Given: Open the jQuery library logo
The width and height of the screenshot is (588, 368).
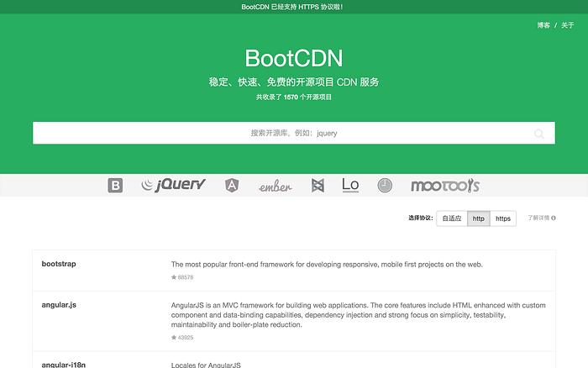Looking at the screenshot, I should point(173,186).
